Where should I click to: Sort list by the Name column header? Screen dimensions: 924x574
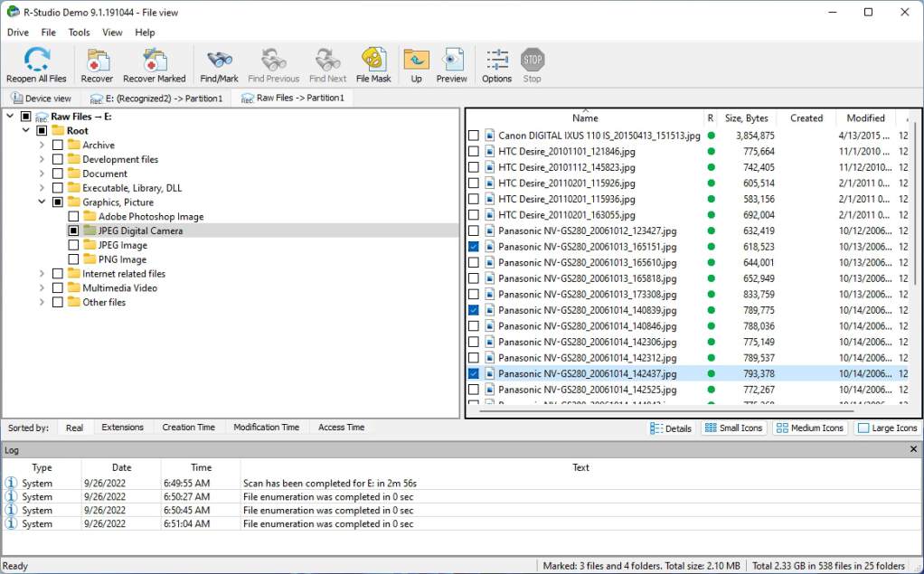[x=585, y=118]
